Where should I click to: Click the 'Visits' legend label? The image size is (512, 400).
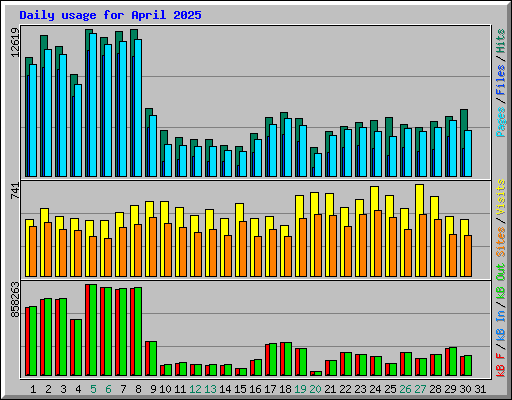500,197
